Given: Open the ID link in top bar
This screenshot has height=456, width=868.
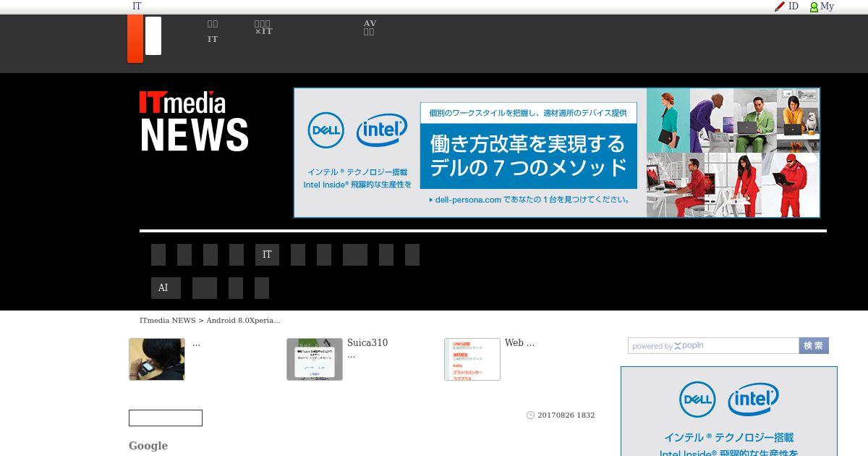Looking at the screenshot, I should coord(793,6).
